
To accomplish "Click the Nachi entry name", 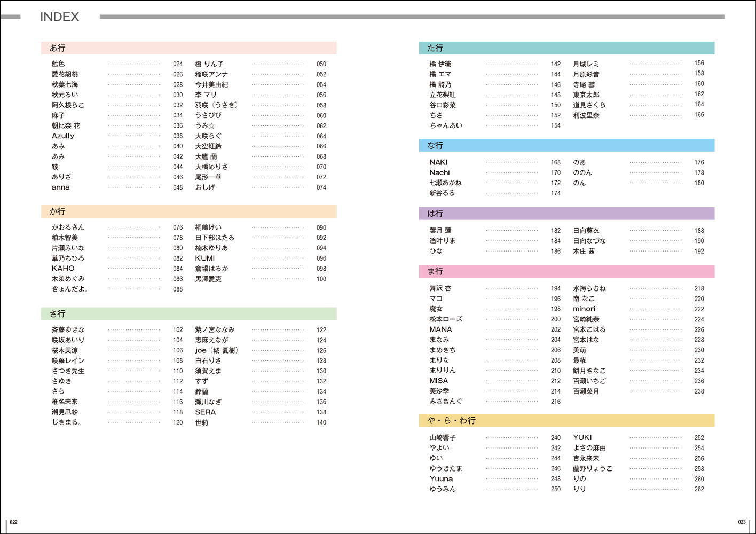I will pyautogui.click(x=439, y=173).
